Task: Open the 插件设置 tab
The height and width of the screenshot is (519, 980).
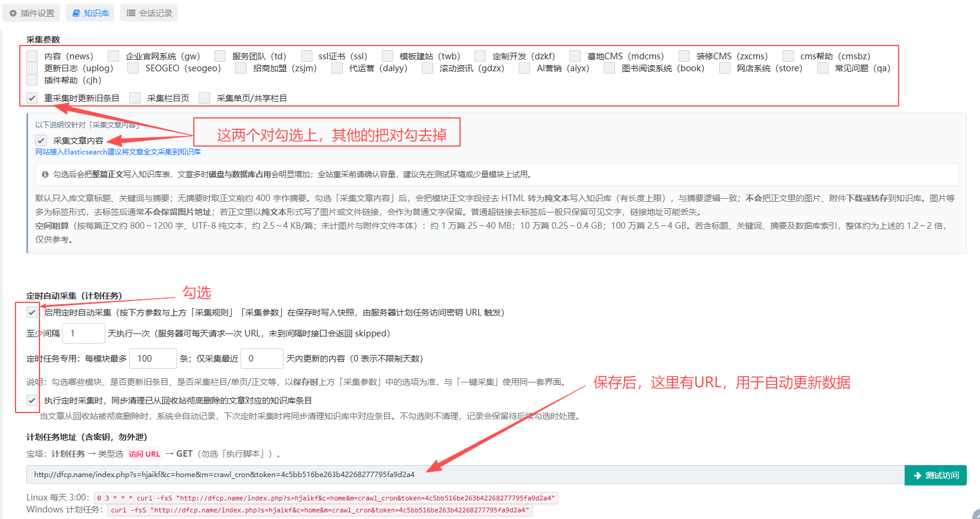Action: tap(32, 13)
